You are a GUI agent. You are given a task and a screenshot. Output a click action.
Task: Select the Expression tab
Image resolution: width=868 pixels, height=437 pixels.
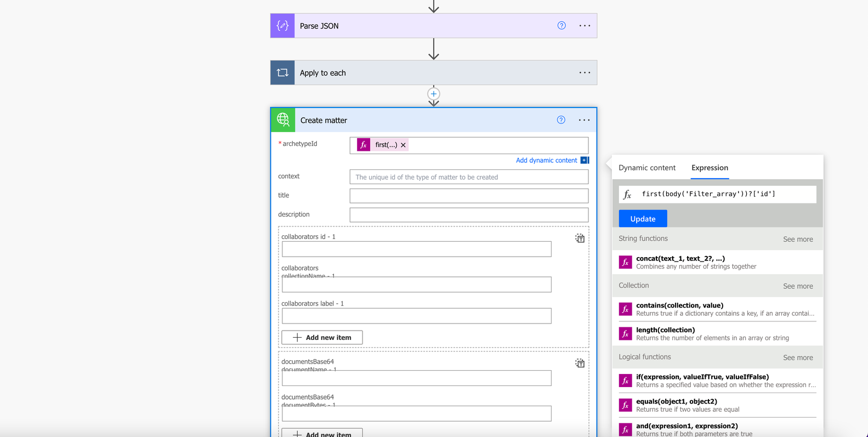[710, 168]
